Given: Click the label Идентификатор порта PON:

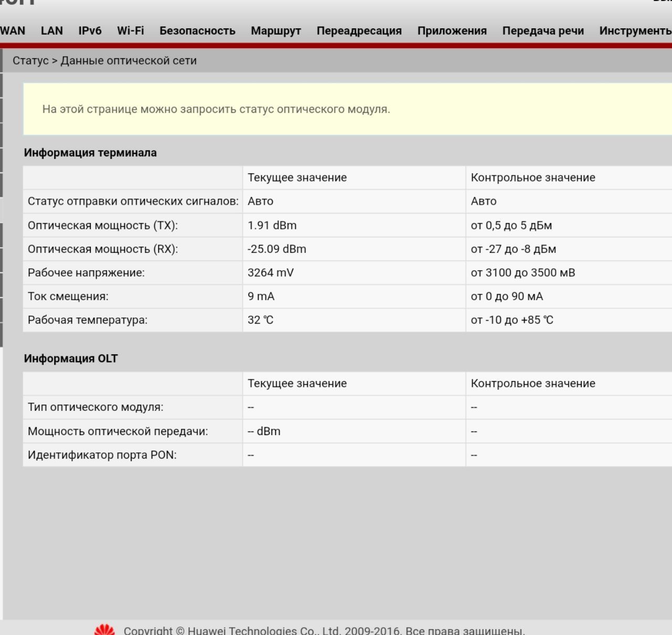Looking at the screenshot, I should click(102, 454).
